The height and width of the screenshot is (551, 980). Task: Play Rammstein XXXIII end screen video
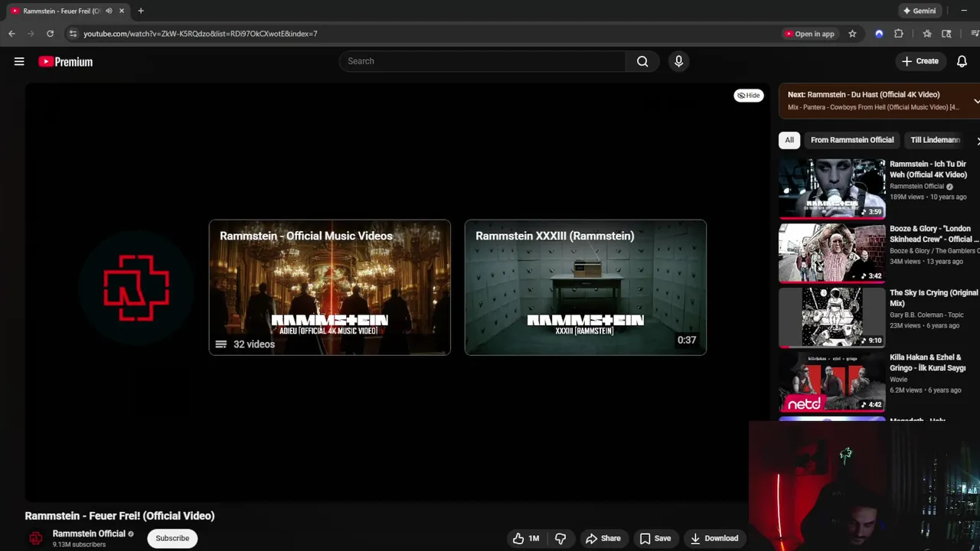coord(586,288)
